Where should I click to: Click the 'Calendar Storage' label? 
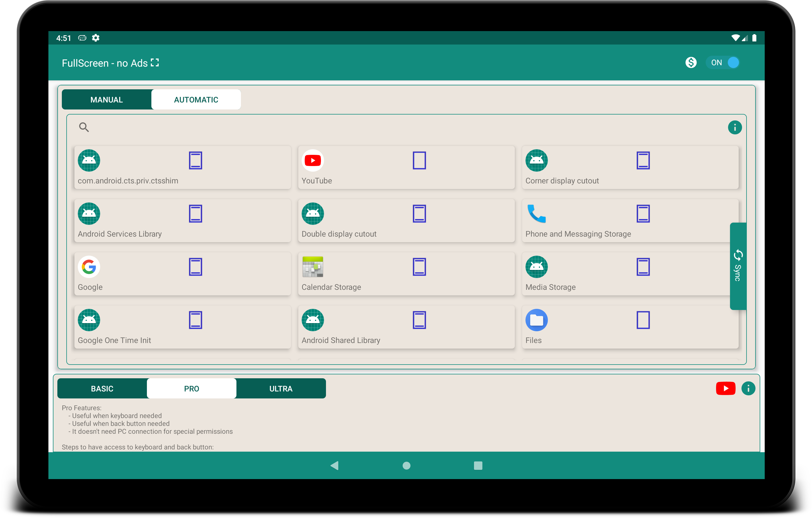331,287
